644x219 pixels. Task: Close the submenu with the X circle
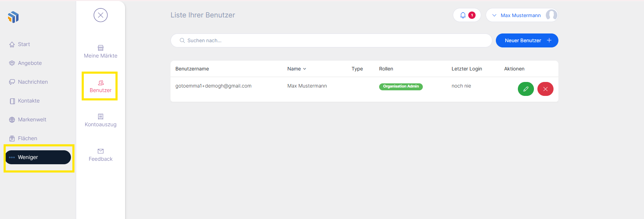[x=101, y=15]
